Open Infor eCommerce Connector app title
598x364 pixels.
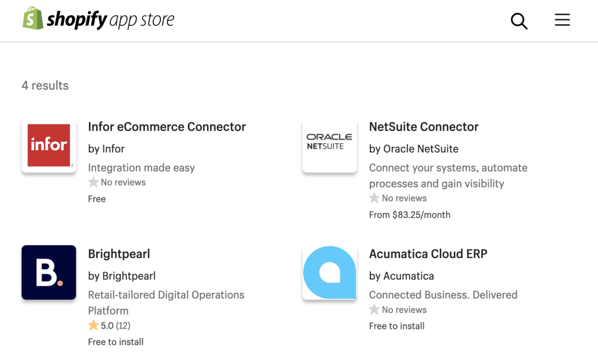click(167, 127)
